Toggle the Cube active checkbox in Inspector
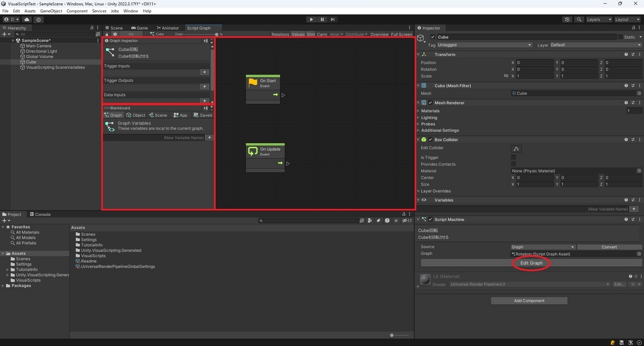This screenshot has height=346, width=644. [433, 37]
